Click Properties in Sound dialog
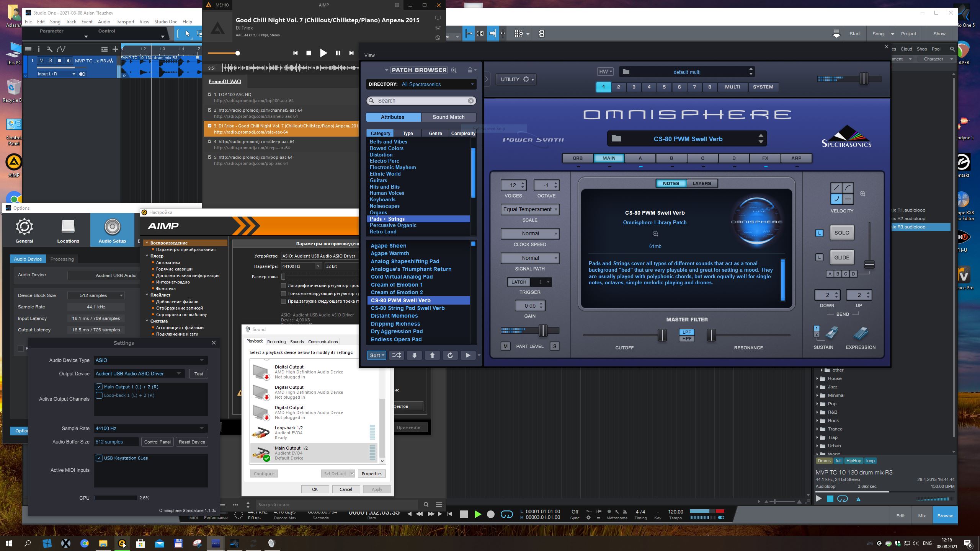The width and height of the screenshot is (980, 551). pos(371,474)
